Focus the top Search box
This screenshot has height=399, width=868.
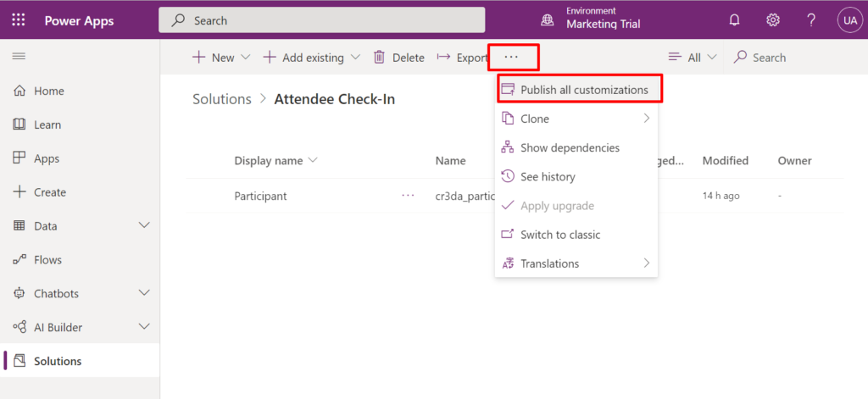point(321,20)
